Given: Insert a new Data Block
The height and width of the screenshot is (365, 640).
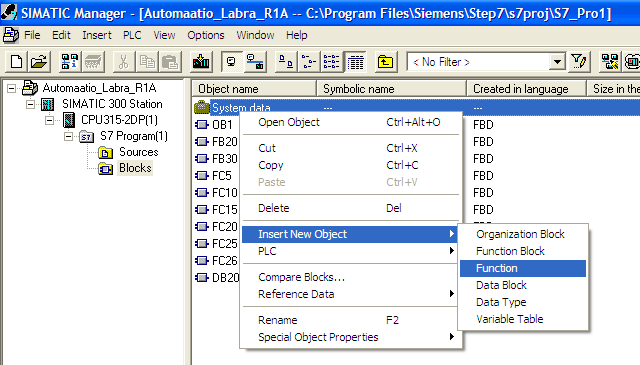Looking at the screenshot, I should tap(523, 285).
